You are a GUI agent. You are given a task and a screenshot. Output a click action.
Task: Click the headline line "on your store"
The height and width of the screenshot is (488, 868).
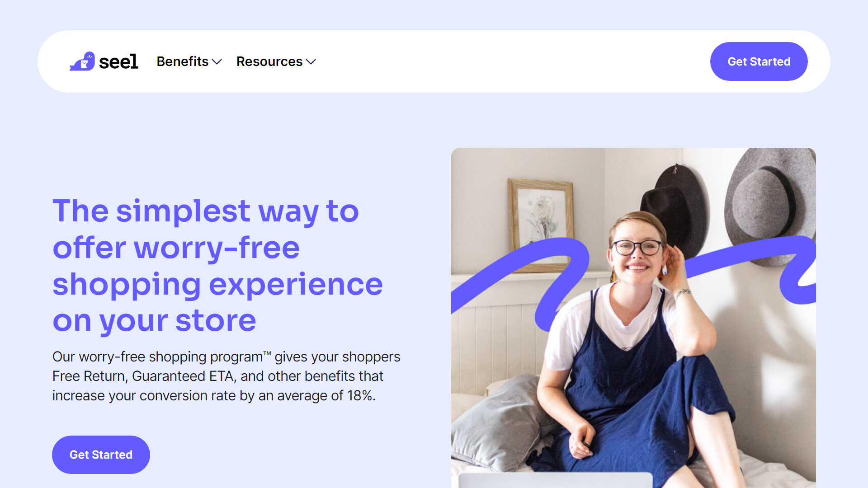(x=154, y=321)
